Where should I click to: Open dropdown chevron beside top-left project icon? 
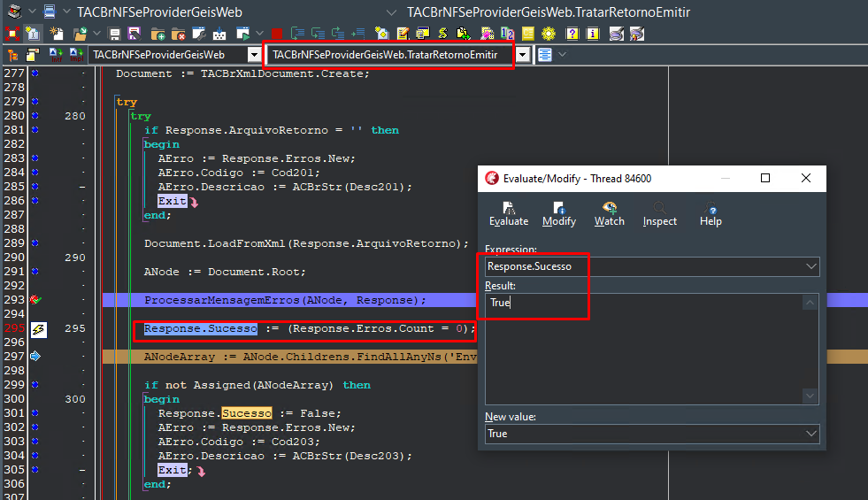pyautogui.click(x=32, y=12)
